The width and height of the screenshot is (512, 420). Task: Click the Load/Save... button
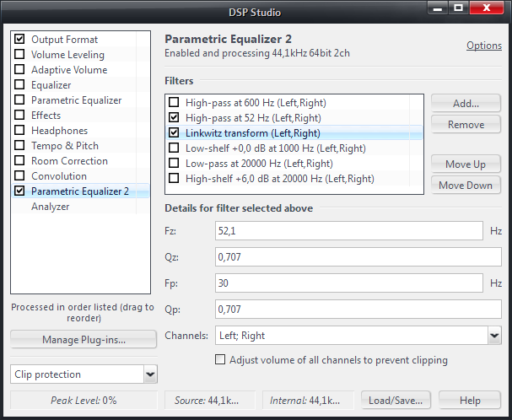tap(396, 401)
